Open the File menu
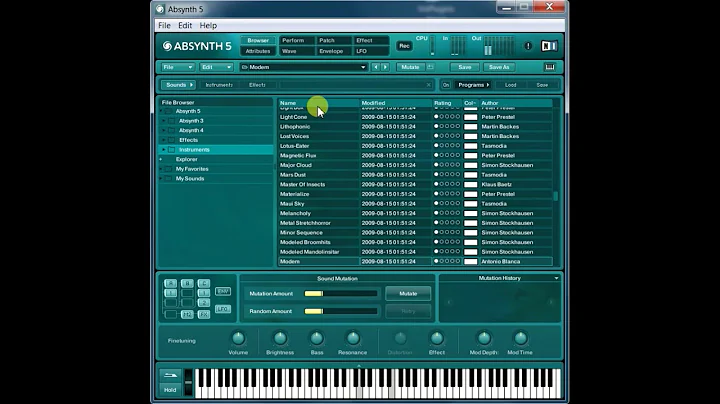Image resolution: width=720 pixels, height=404 pixels. point(164,25)
